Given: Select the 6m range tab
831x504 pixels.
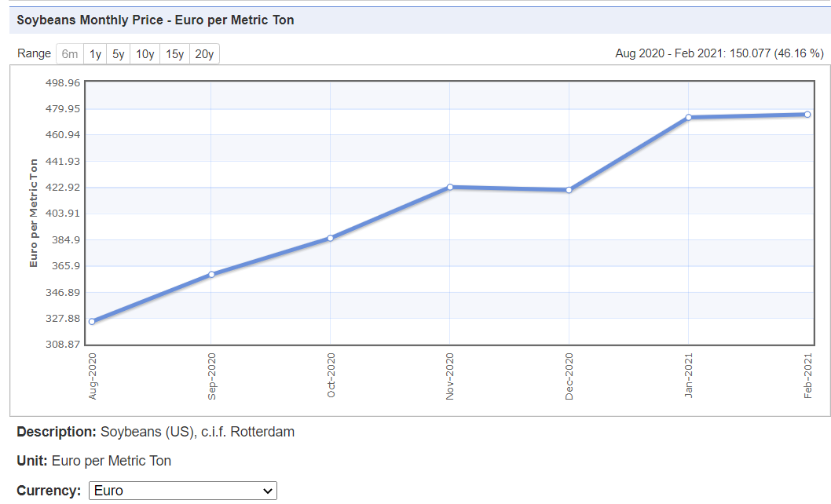Looking at the screenshot, I should (70, 54).
